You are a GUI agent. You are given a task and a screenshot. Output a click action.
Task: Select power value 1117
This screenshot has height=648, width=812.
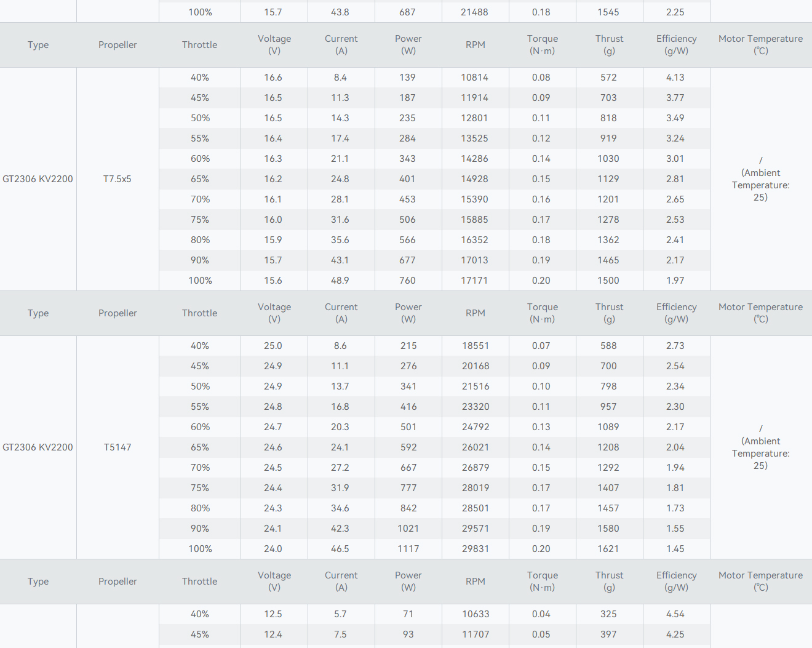pyautogui.click(x=408, y=549)
